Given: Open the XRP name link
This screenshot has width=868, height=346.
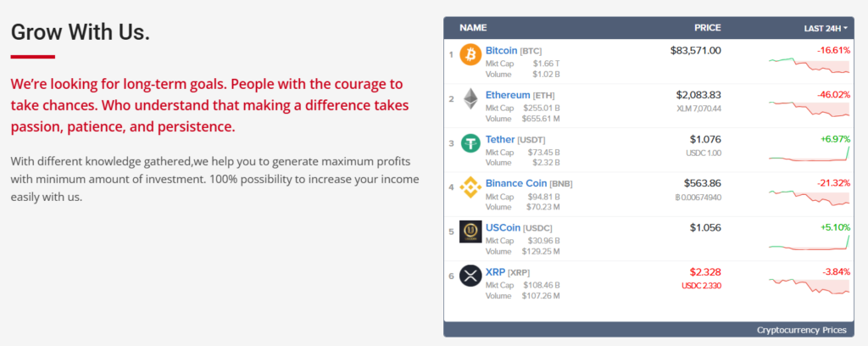Looking at the screenshot, I should click(494, 271).
